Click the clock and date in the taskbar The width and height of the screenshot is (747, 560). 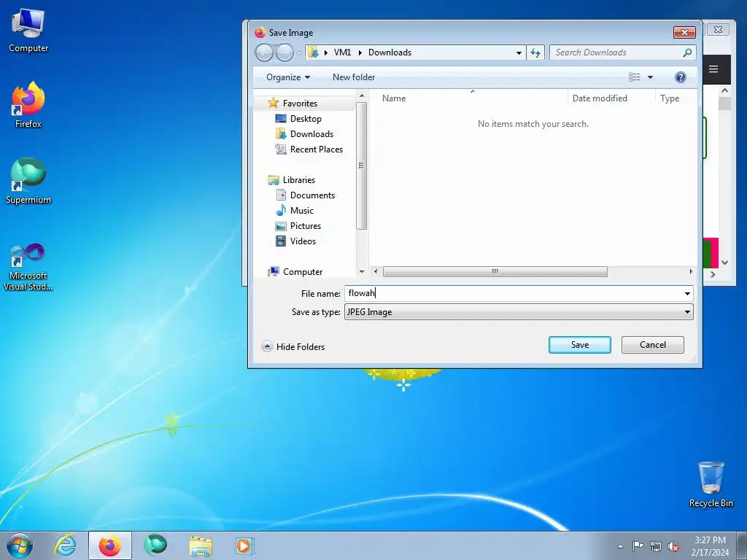coord(710,546)
